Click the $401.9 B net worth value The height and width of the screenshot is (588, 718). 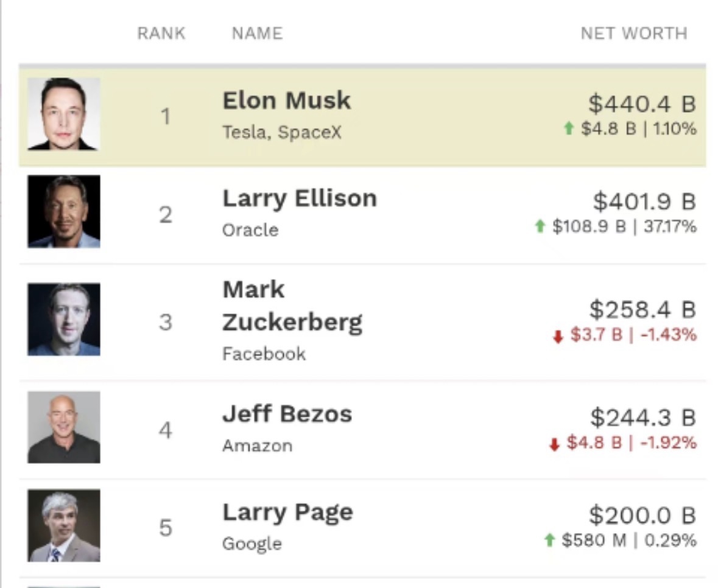click(x=644, y=201)
